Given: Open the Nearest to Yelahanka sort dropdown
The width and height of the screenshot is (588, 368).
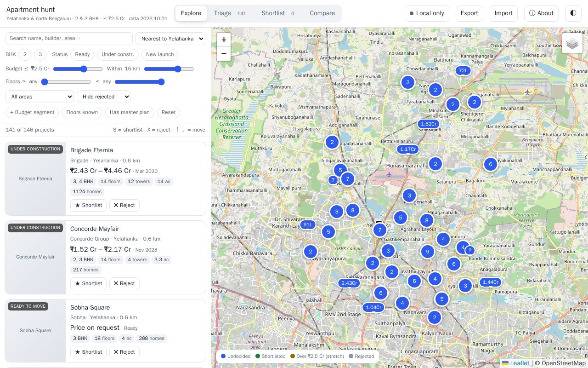Looking at the screenshot, I should [x=170, y=39].
